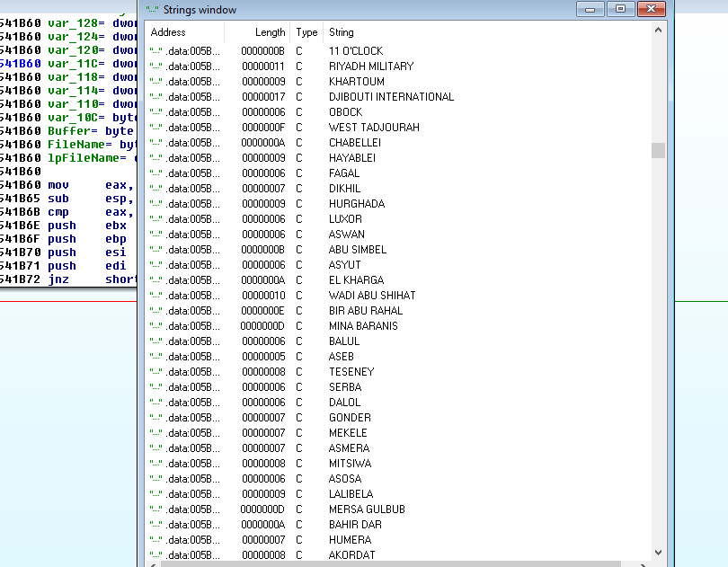The width and height of the screenshot is (728, 567).
Task: Click the string icon beside the MINA BARANIS row
Action: tap(155, 326)
